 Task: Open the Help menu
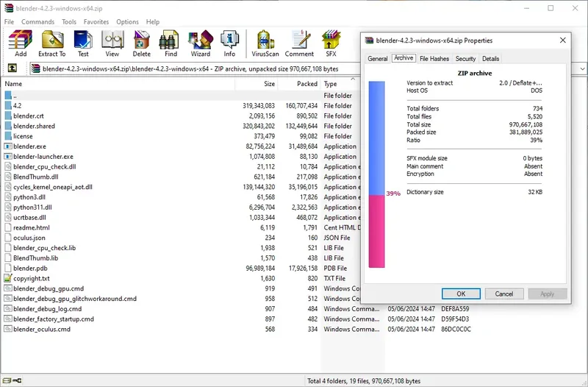(153, 22)
